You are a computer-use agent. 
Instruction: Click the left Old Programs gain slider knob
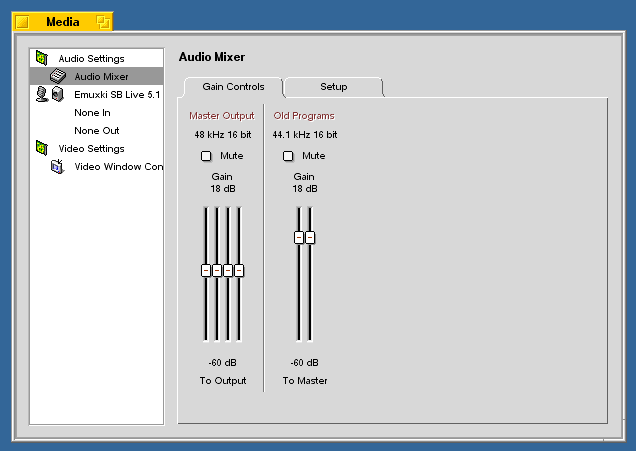click(298, 237)
